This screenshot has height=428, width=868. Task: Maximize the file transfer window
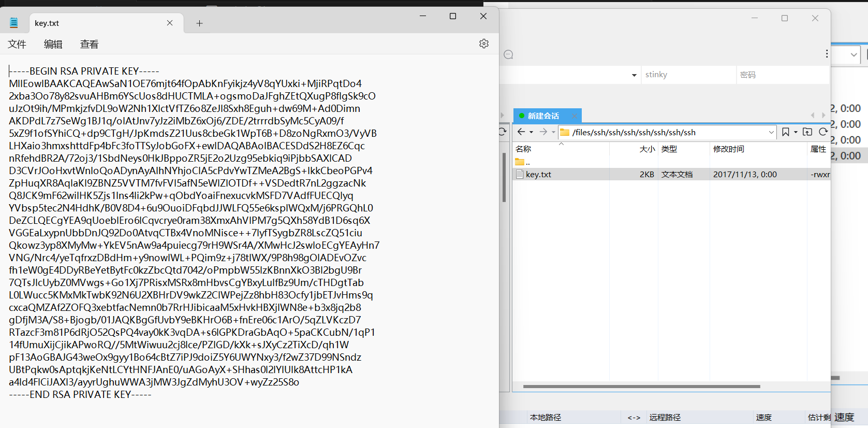785,18
